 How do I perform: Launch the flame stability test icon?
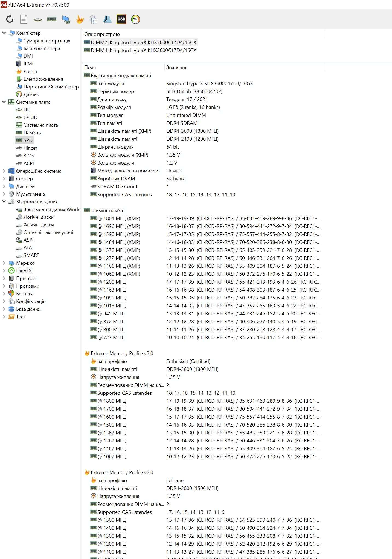[x=80, y=19]
